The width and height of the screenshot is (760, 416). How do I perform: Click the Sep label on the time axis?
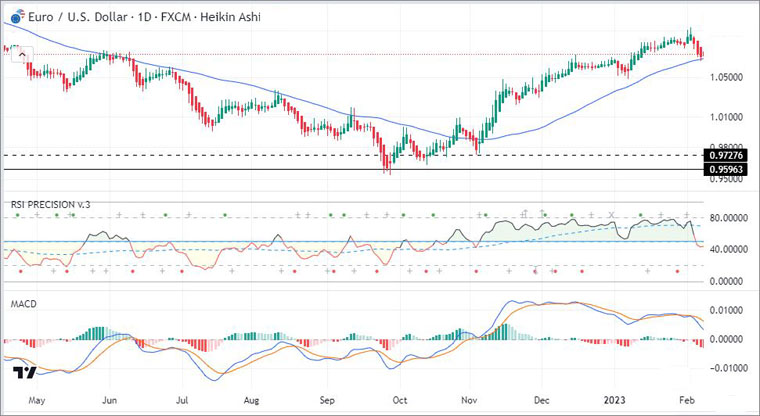327,400
